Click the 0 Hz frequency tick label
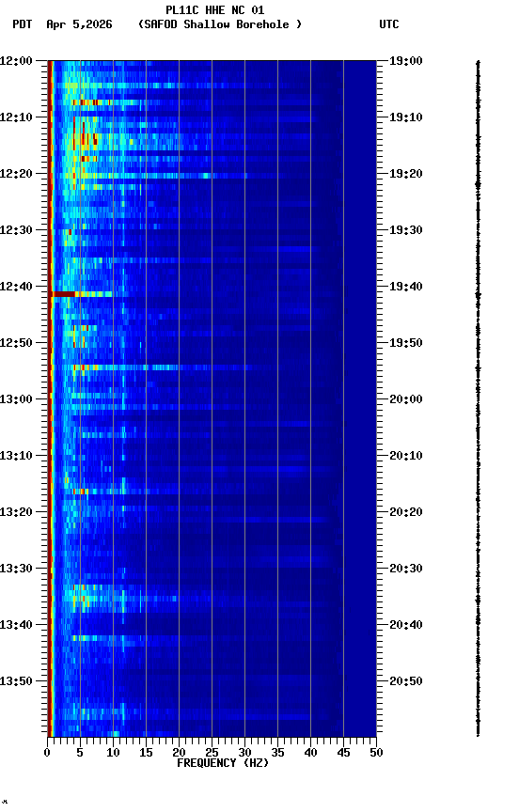Image resolution: width=519 pixels, height=812 pixels. 47,753
